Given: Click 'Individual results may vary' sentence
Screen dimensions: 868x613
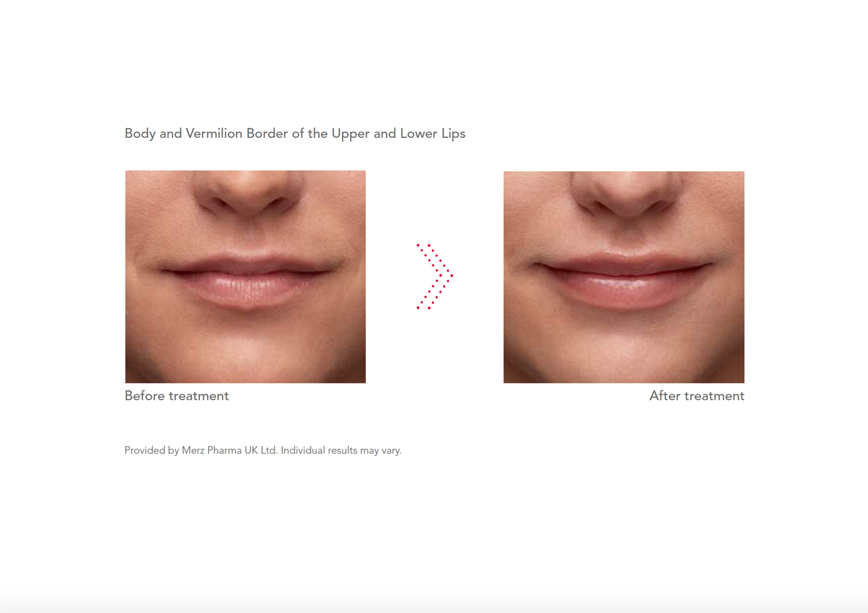Looking at the screenshot, I should point(341,451).
